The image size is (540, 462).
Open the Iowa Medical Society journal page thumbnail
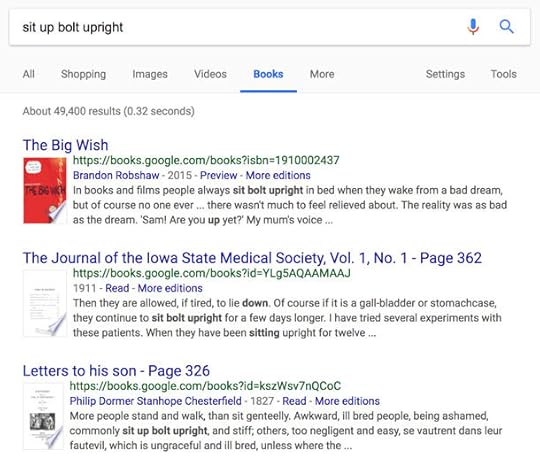click(x=45, y=303)
